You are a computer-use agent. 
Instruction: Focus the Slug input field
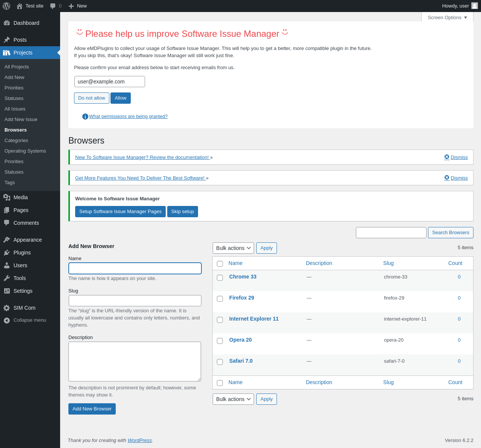click(135, 301)
